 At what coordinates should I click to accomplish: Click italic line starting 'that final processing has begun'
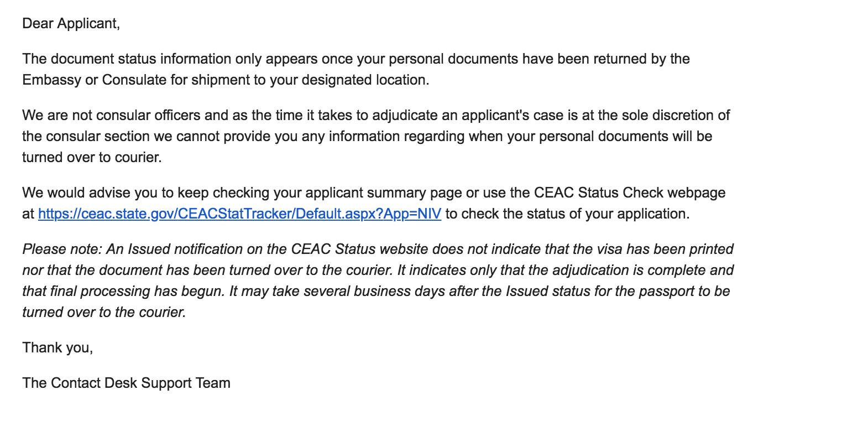[376, 291]
